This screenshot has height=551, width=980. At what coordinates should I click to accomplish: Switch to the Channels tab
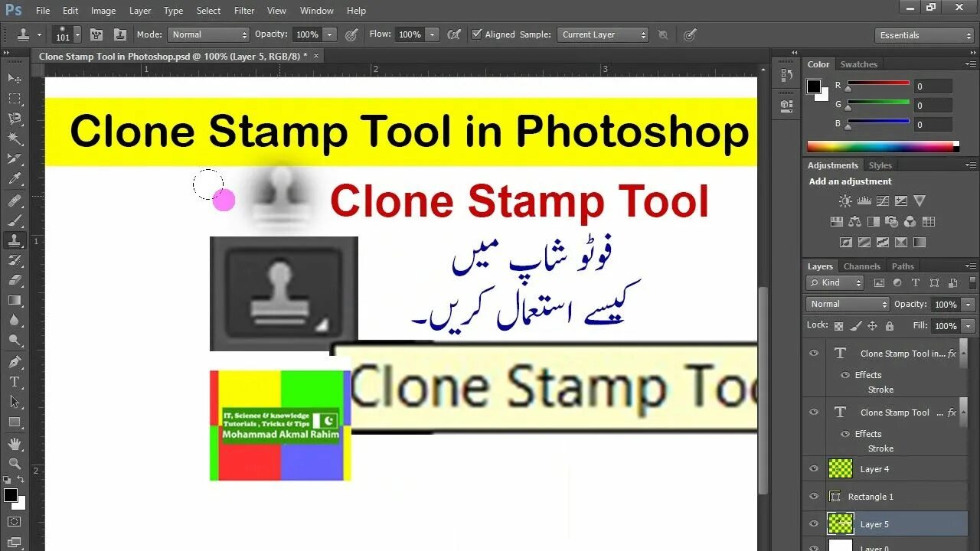(x=861, y=266)
